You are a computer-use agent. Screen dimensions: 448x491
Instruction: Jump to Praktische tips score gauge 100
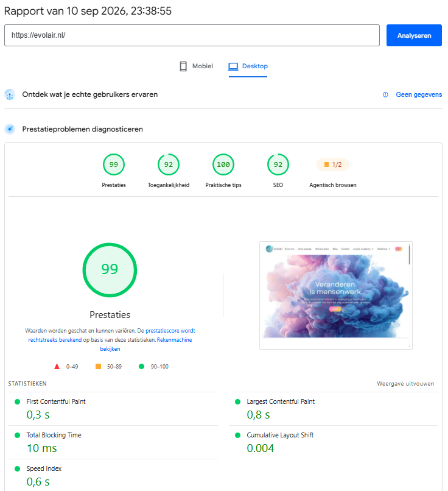point(223,164)
